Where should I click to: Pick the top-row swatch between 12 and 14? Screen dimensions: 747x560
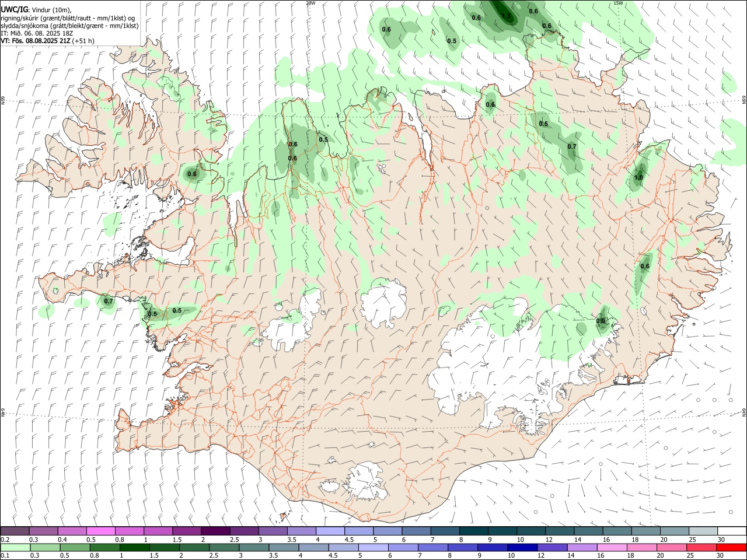[x=560, y=531]
